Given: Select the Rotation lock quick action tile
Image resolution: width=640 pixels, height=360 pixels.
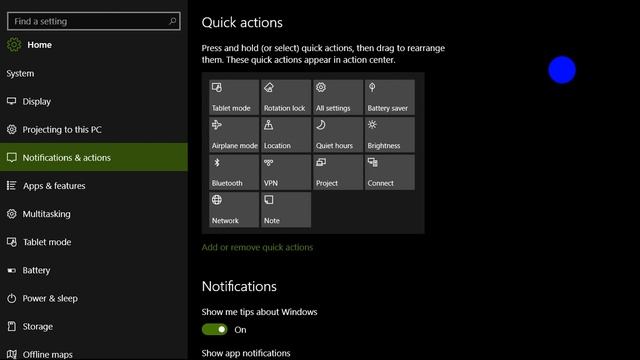Looking at the screenshot, I should (286, 97).
